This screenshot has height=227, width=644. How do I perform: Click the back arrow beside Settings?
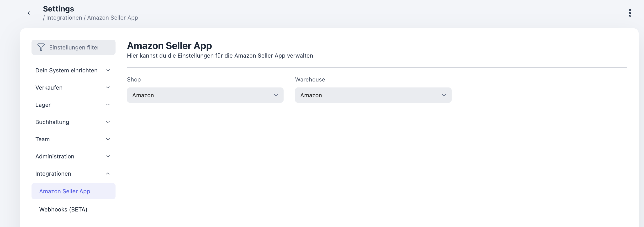tap(29, 13)
